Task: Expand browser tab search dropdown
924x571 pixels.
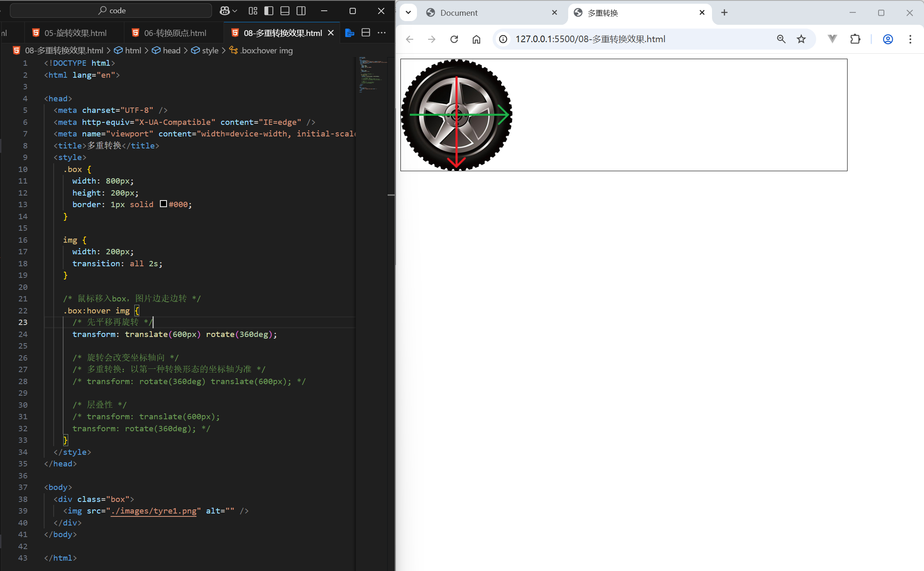Action: [x=408, y=12]
